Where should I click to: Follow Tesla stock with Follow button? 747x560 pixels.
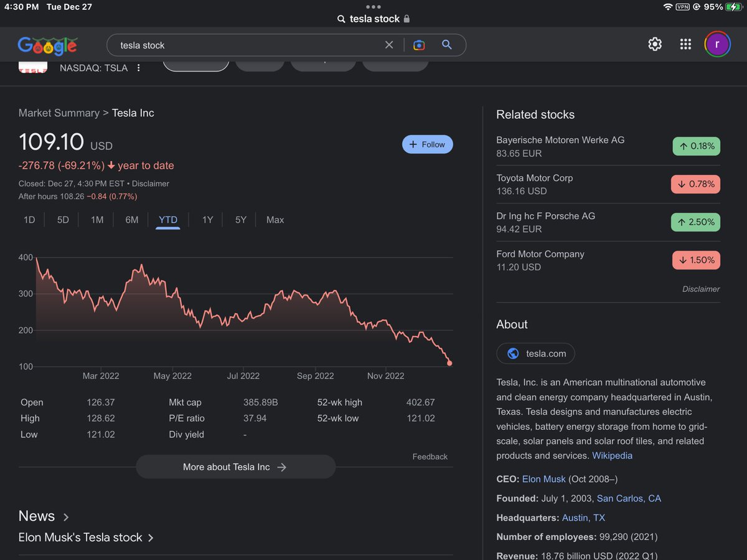428,144
